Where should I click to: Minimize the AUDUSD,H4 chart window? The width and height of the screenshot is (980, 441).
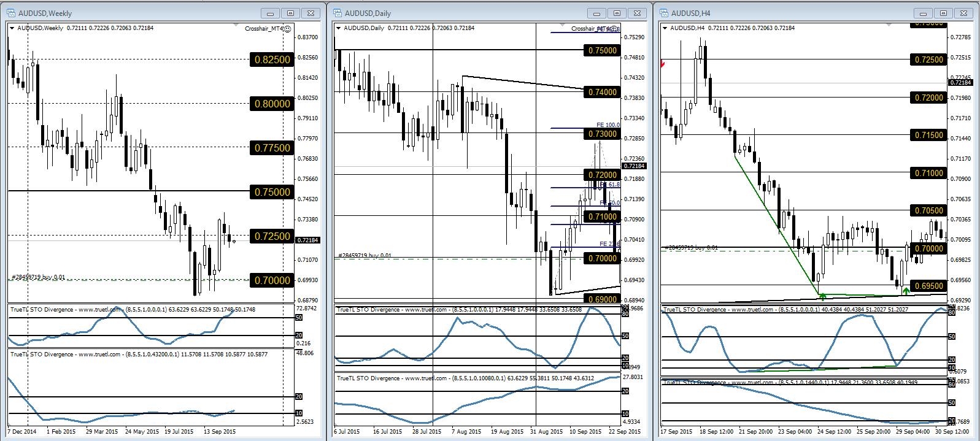pyautogui.click(x=923, y=13)
